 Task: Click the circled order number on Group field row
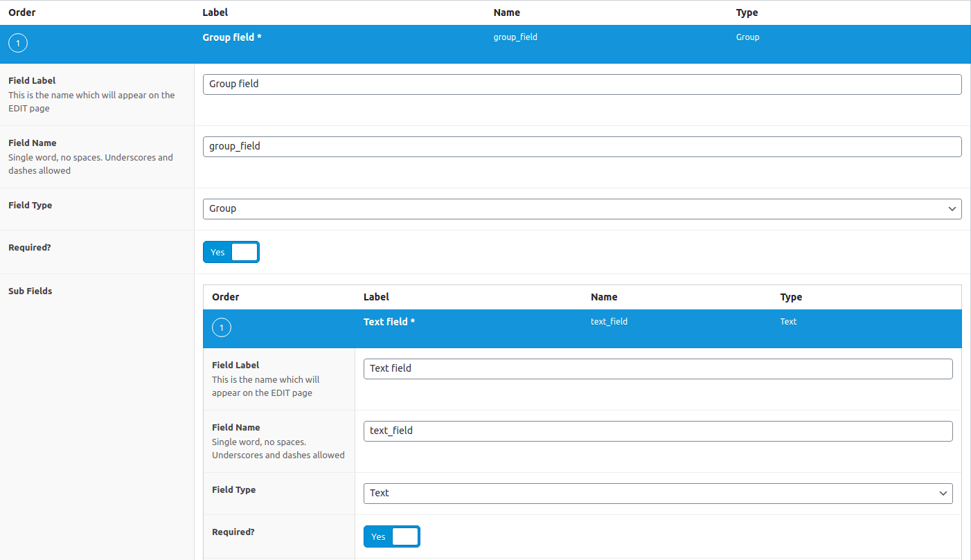(x=17, y=43)
